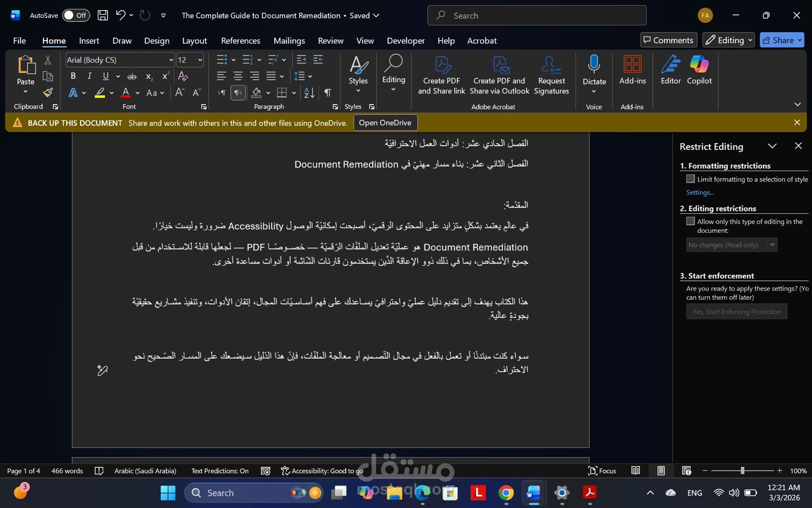Image resolution: width=812 pixels, height=508 pixels.
Task: Click Create PDF and Share link
Action: [x=442, y=75]
